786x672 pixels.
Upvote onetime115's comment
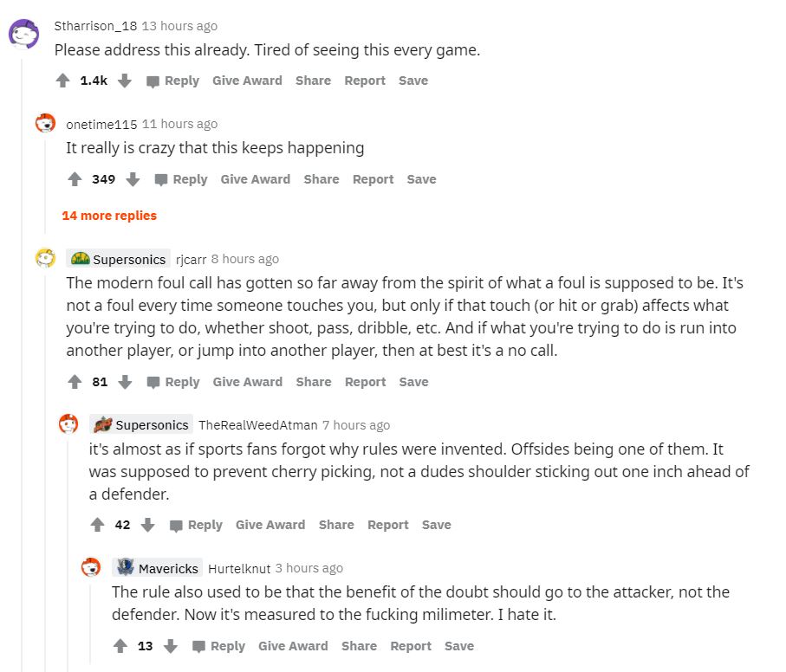tap(75, 179)
